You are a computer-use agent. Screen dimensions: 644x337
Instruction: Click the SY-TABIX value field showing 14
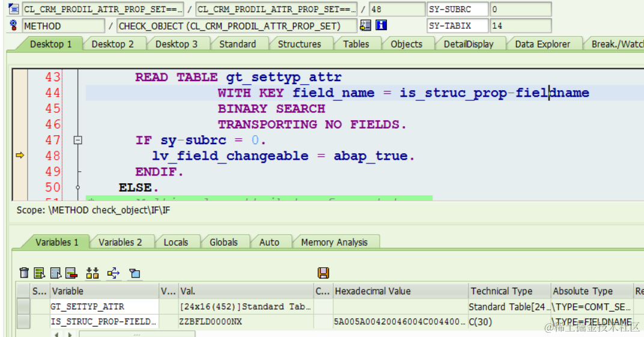click(520, 26)
